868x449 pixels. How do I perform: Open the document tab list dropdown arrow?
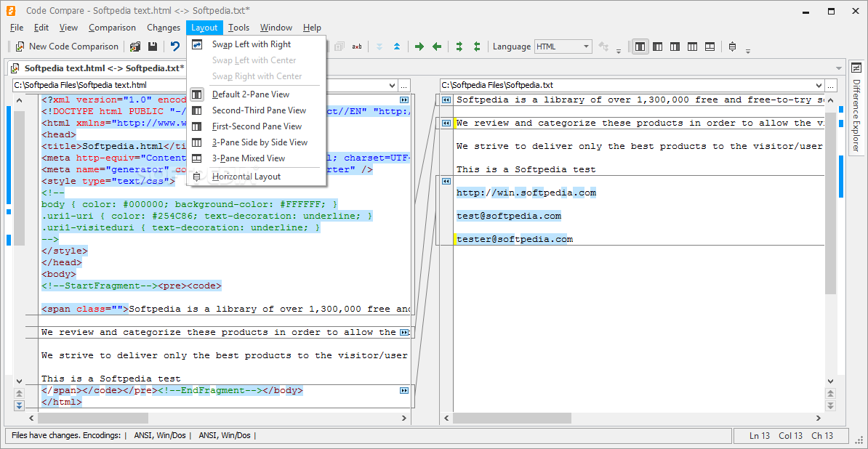pyautogui.click(x=839, y=68)
